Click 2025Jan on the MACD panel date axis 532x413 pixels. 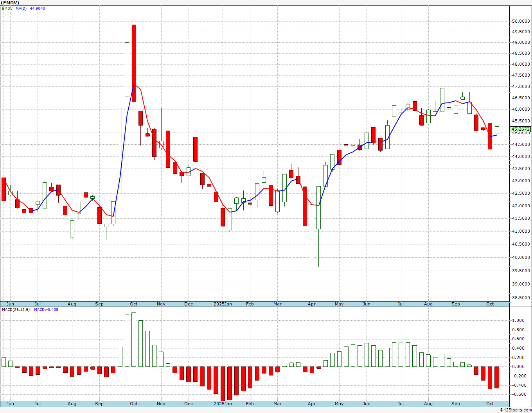point(223,404)
